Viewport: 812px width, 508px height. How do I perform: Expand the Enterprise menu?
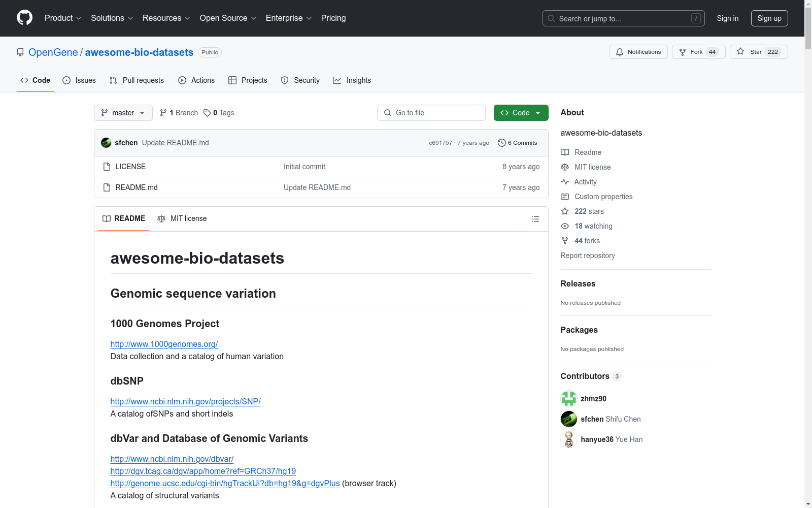[289, 18]
